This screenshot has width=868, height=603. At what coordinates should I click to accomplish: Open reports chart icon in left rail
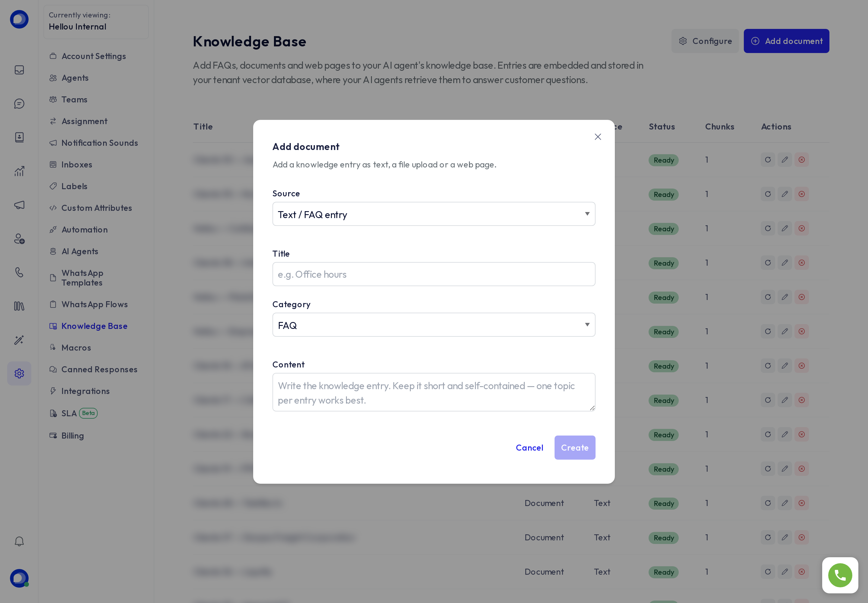[19, 171]
